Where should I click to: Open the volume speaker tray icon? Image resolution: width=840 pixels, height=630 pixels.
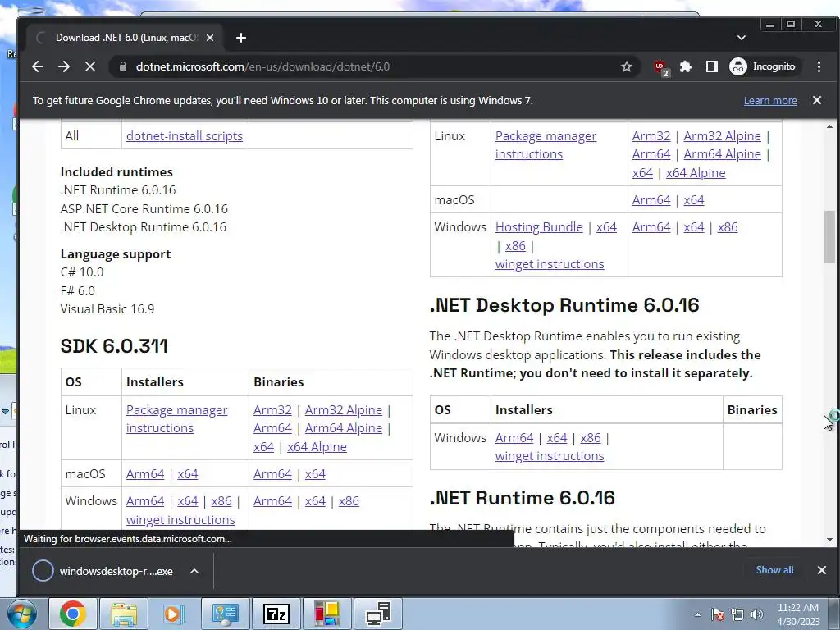tap(757, 614)
